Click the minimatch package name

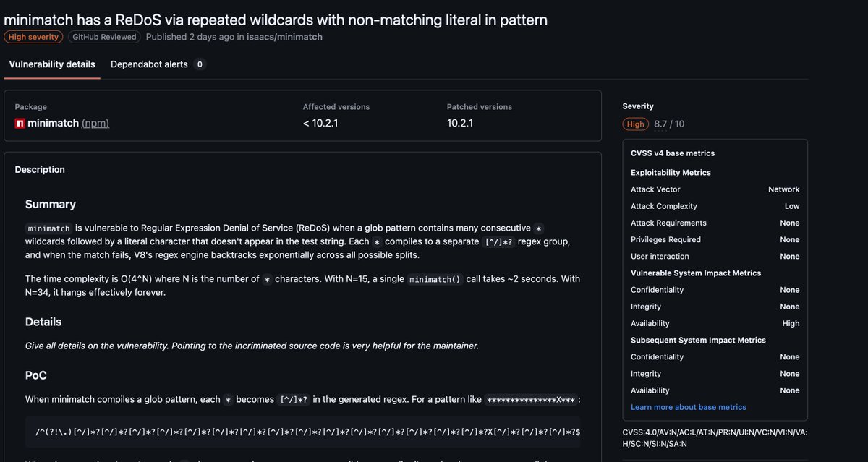pyautogui.click(x=53, y=124)
